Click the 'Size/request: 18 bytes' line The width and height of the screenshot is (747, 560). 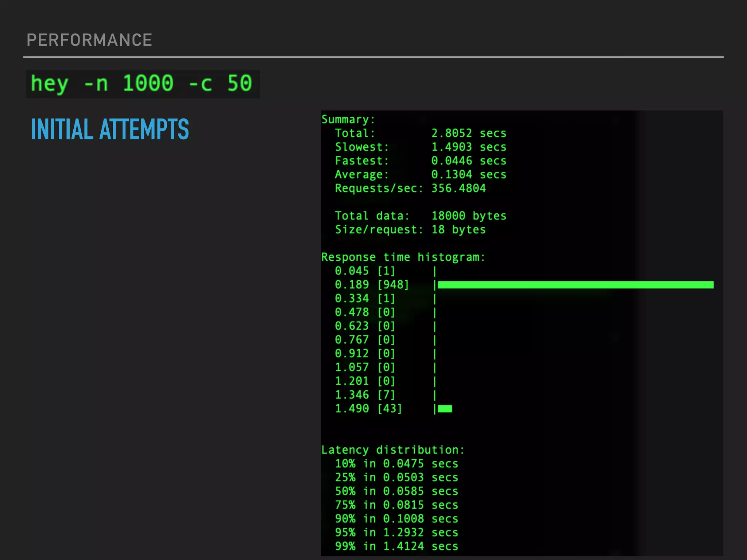[410, 230]
